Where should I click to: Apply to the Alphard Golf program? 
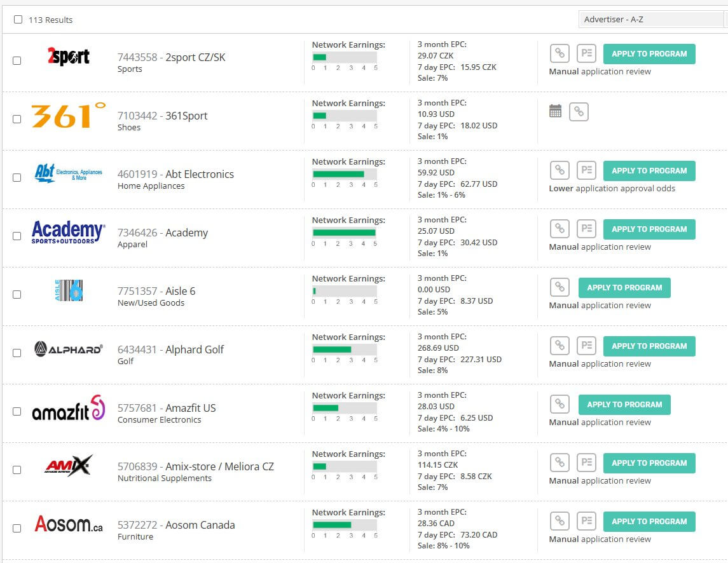click(649, 346)
